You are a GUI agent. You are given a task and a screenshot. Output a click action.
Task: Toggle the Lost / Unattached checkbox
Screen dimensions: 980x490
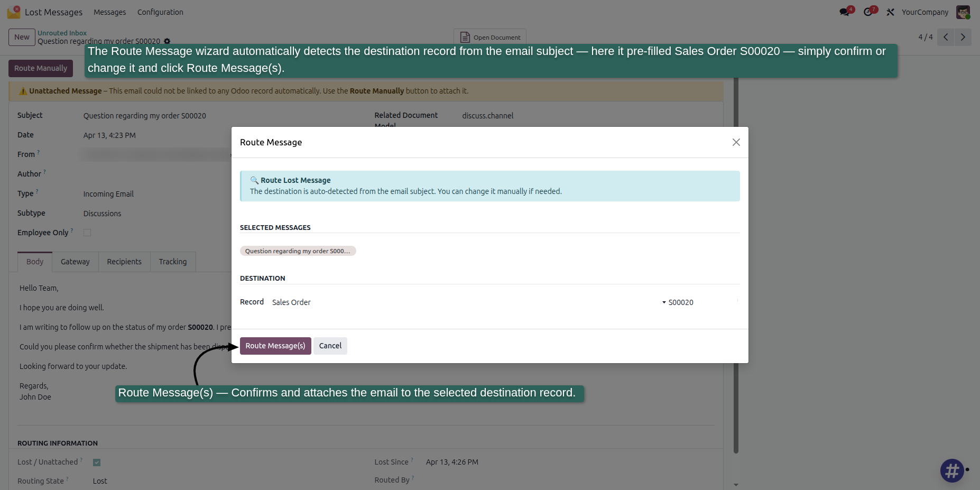coord(97,462)
